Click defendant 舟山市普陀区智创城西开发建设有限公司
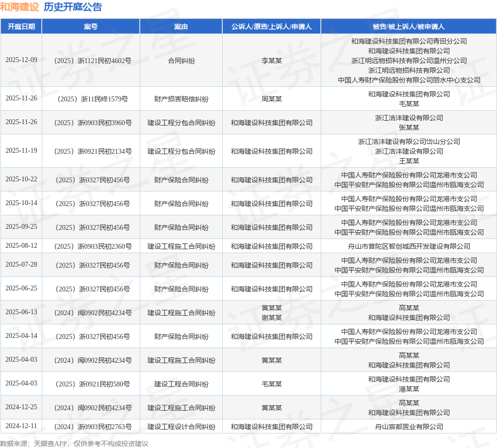497x448 pixels. 409,246
